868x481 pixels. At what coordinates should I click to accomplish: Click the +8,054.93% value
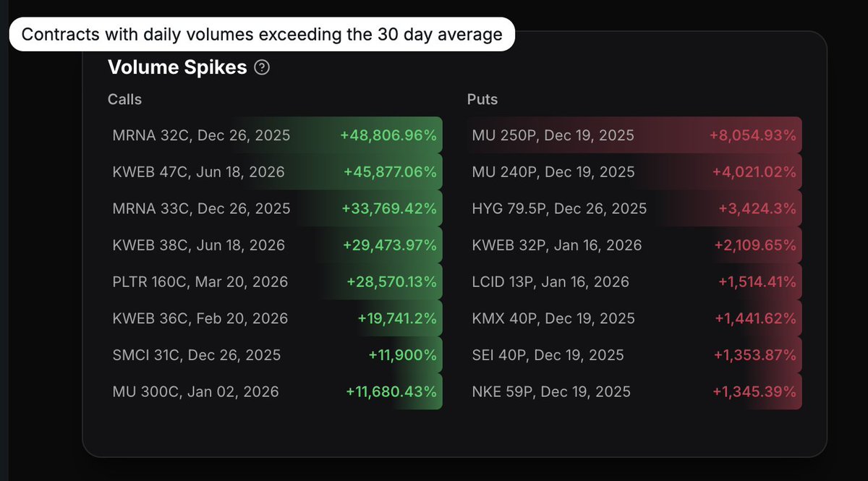pyautogui.click(x=754, y=135)
